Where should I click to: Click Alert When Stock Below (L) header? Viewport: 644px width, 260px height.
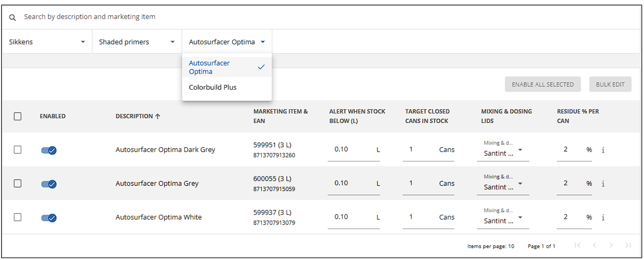coord(357,116)
